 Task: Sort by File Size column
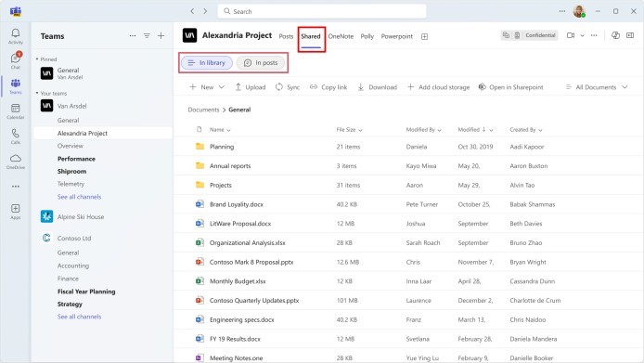click(x=350, y=129)
